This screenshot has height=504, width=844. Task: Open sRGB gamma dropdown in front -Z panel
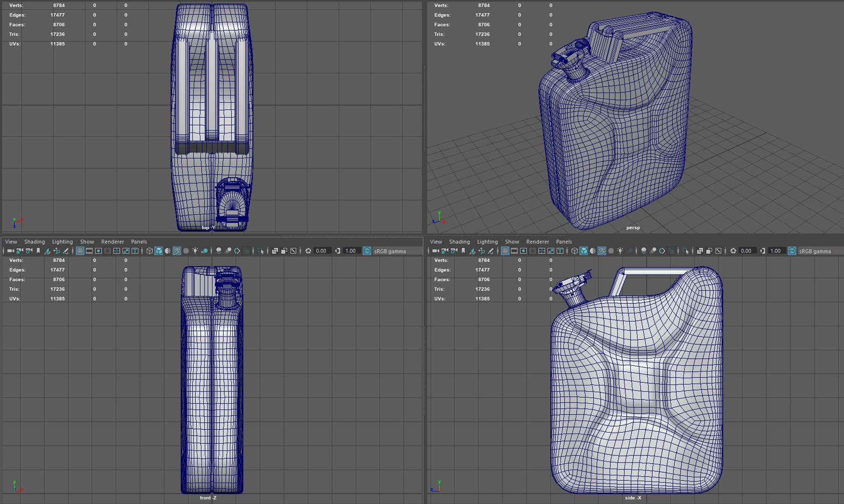pos(397,251)
